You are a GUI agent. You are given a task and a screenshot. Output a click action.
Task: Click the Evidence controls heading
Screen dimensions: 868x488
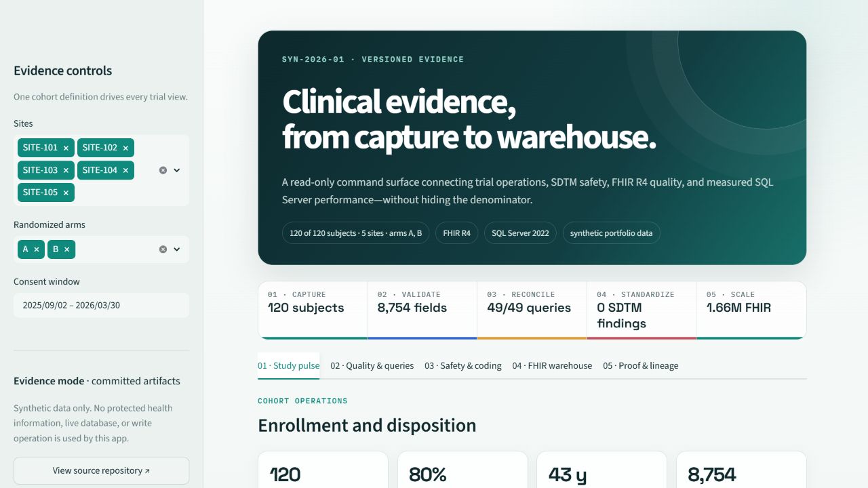point(63,70)
